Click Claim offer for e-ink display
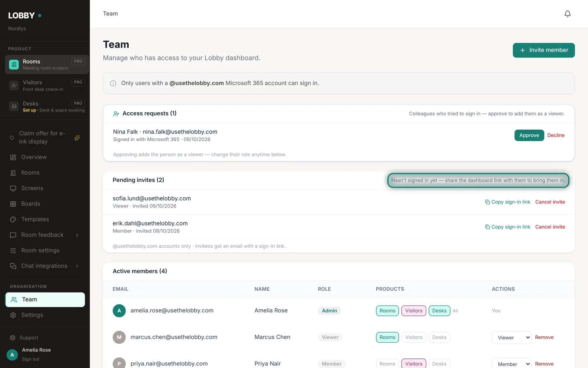The width and height of the screenshot is (588, 368). [45, 138]
